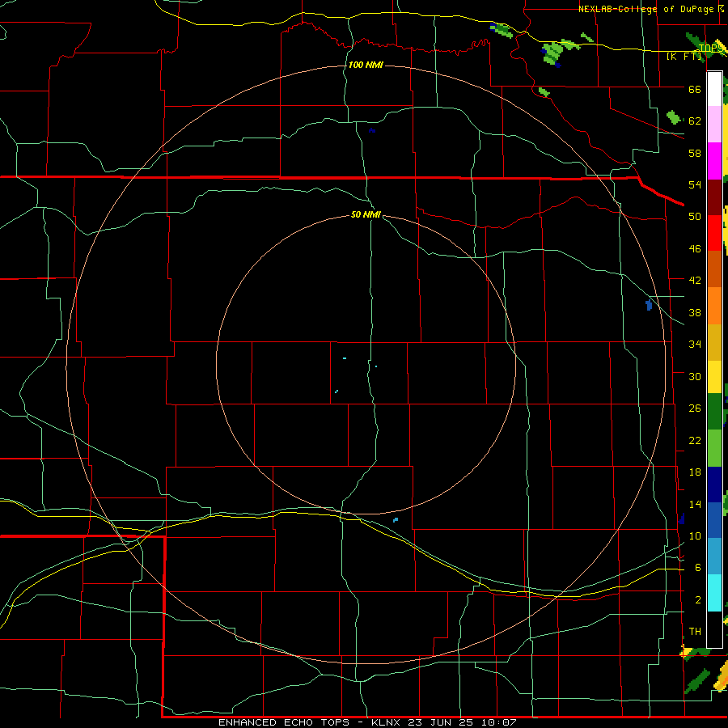The width and height of the screenshot is (728, 728).
Task: Select the cyan legend swatch
Action: (714, 593)
